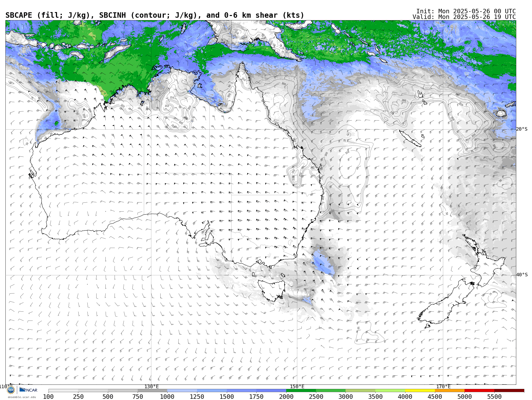Pick the olive swatch between 3000 and 3500
This screenshot has width=532, height=400.
click(x=361, y=391)
